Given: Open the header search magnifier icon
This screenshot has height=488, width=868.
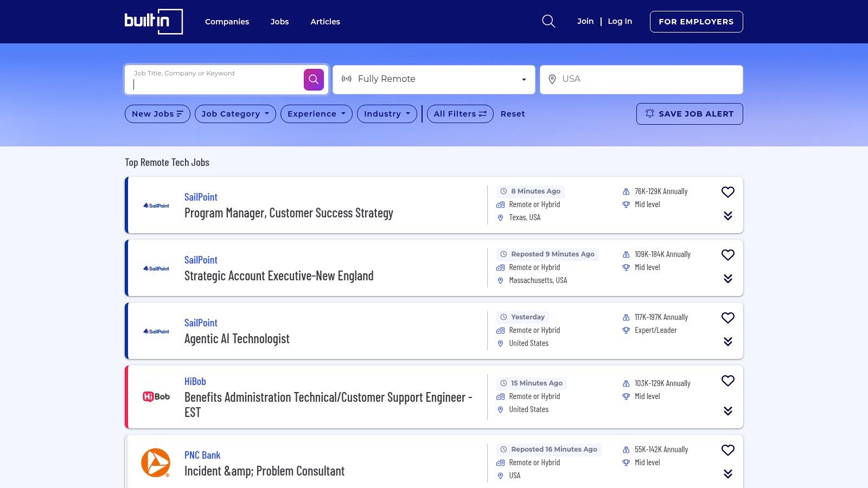Looking at the screenshot, I should 548,21.
